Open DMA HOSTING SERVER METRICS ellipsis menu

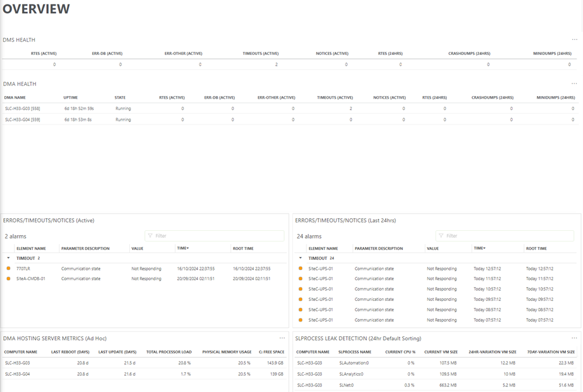(282, 338)
